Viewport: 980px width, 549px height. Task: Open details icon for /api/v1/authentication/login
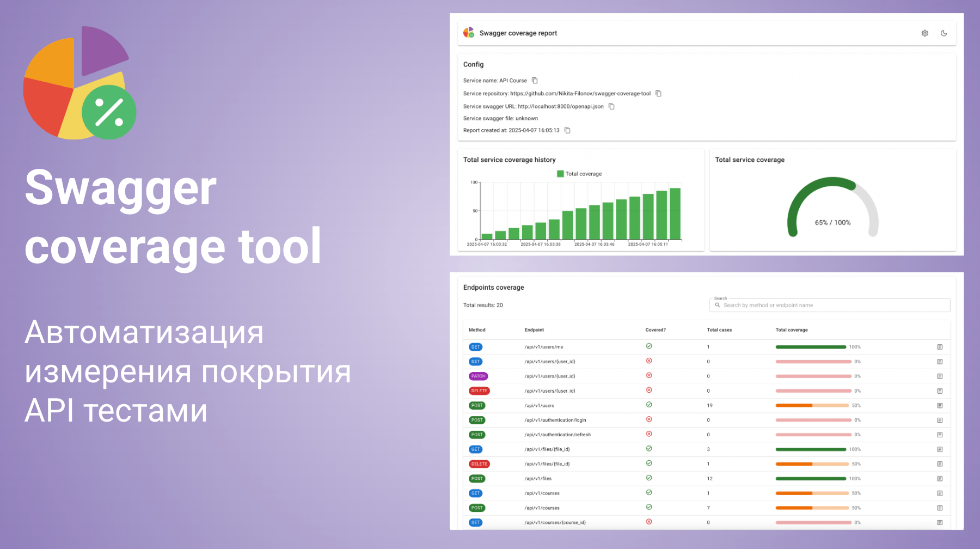940,420
